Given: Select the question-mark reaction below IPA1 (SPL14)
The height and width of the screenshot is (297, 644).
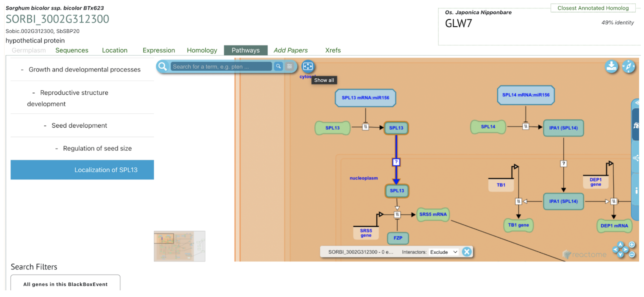Looking at the screenshot, I should pos(563,164).
